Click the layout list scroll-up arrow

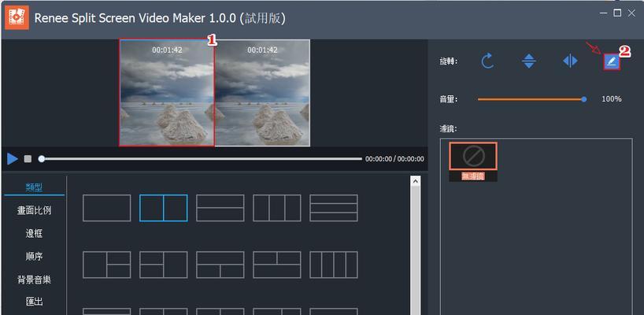[x=415, y=181]
